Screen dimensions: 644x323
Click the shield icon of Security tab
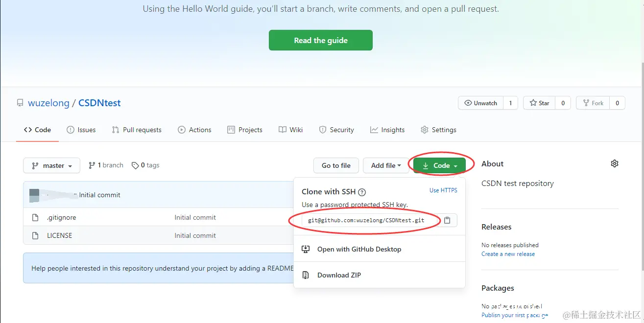pos(322,130)
